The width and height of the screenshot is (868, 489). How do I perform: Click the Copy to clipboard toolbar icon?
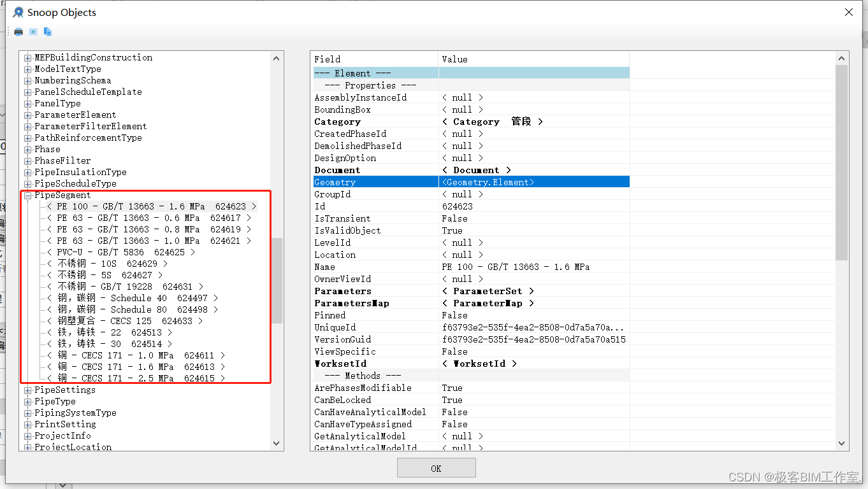click(48, 32)
